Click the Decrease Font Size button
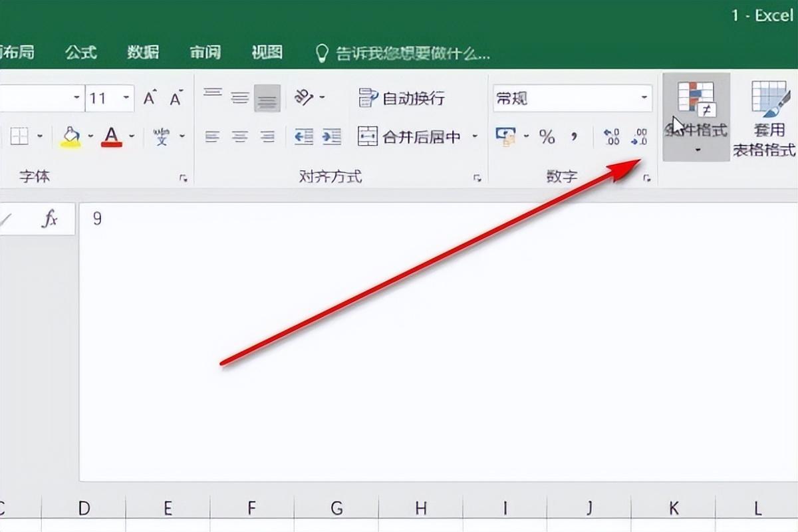Viewport: 798px width, 532px height. 176,98
